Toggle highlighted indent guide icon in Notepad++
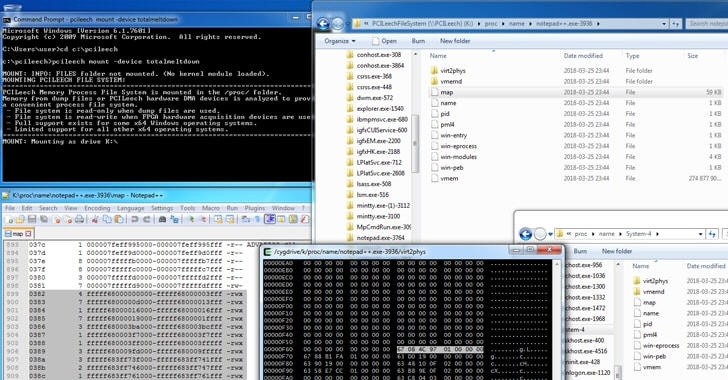This screenshot has height=380, width=728. tap(270, 219)
